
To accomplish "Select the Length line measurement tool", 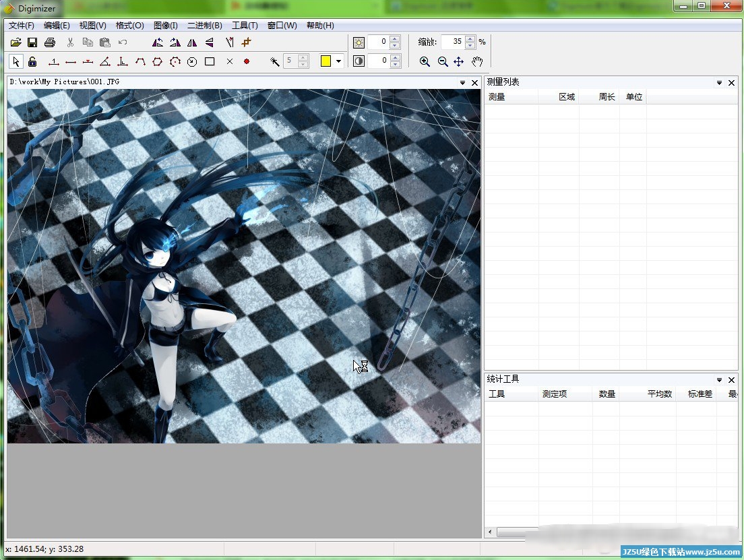I will click(x=71, y=62).
